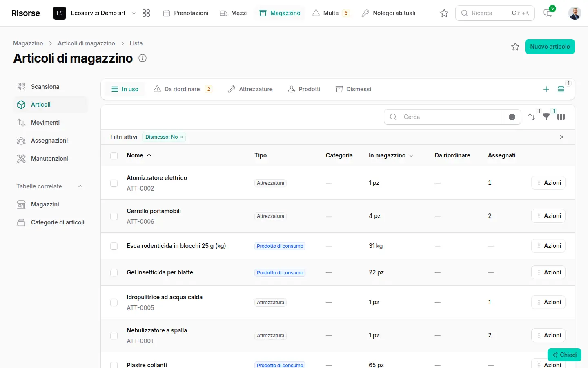This screenshot has width=588, height=368.
Task: Open the Ecoservizi Demo srl company dropdown
Action: (95, 13)
